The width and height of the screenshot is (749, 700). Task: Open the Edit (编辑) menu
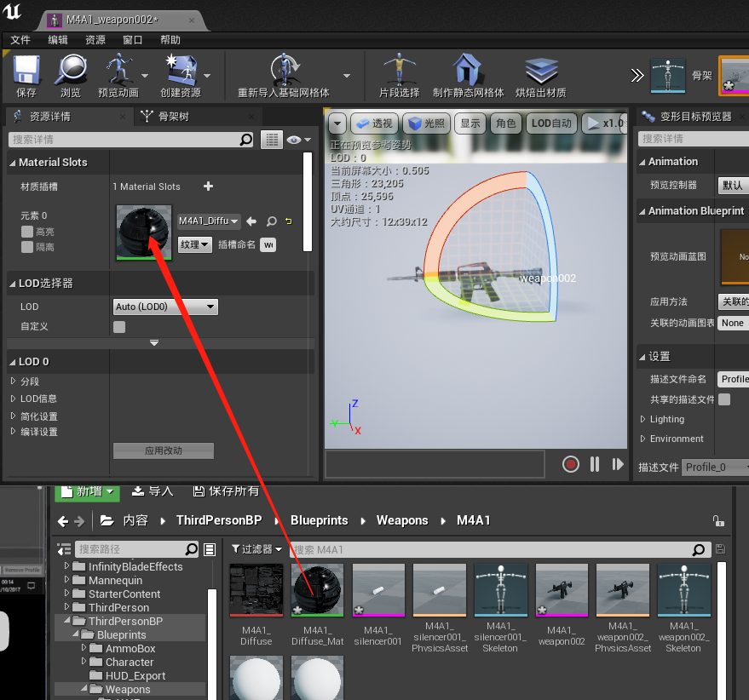(58, 40)
